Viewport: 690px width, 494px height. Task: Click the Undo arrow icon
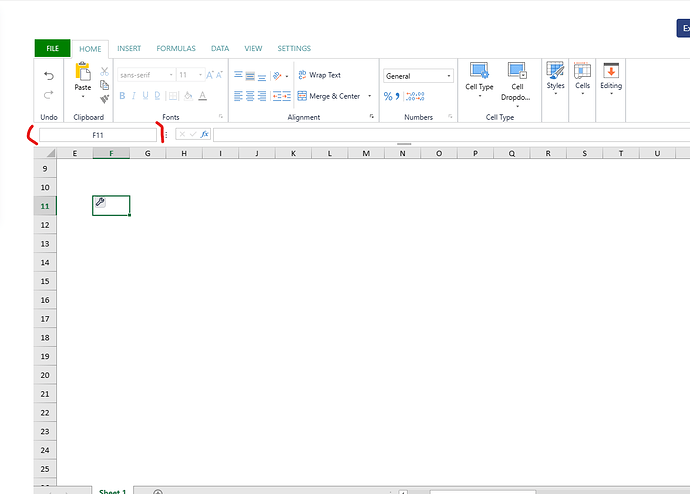(49, 76)
